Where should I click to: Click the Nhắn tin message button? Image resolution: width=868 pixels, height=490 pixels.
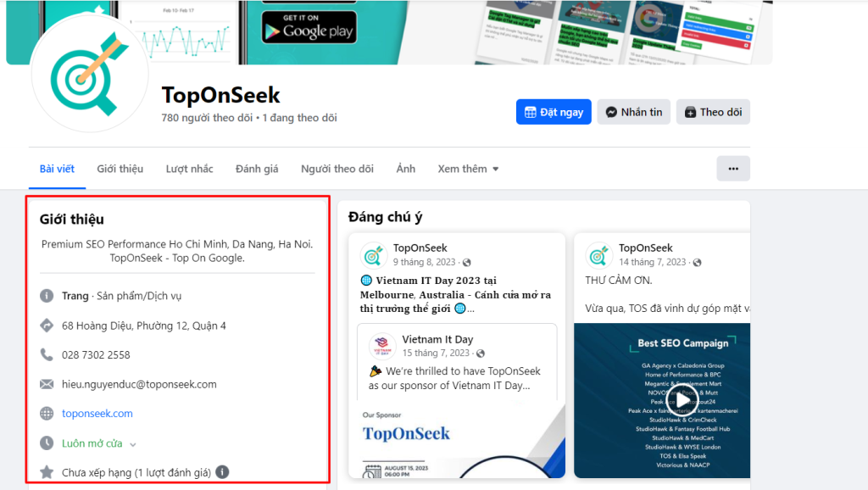coord(633,112)
